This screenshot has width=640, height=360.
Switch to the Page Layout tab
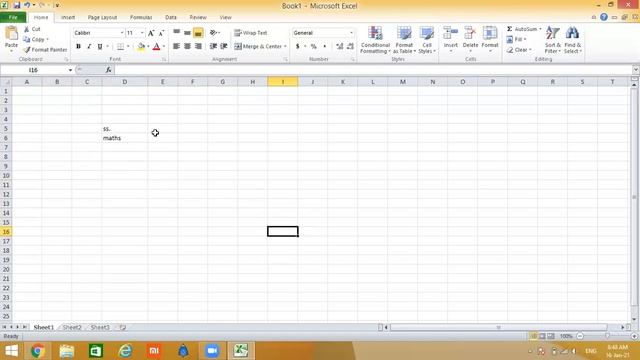click(x=102, y=18)
